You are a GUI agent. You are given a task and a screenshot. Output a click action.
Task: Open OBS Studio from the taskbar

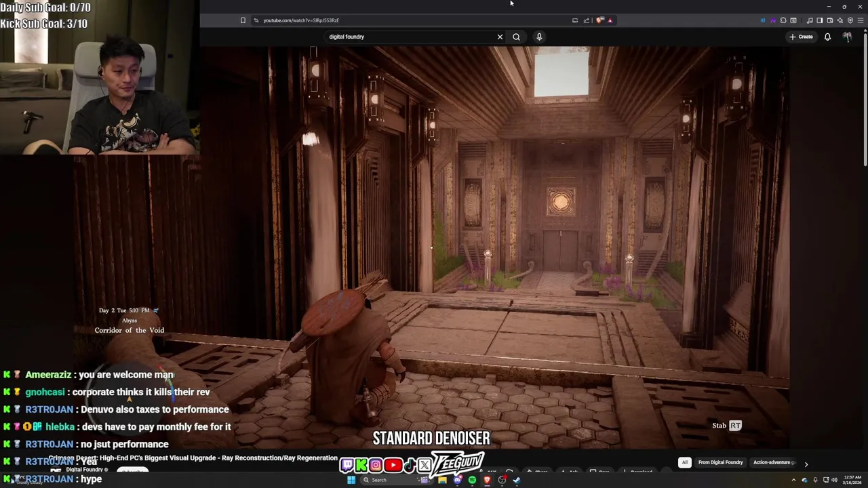click(x=502, y=480)
